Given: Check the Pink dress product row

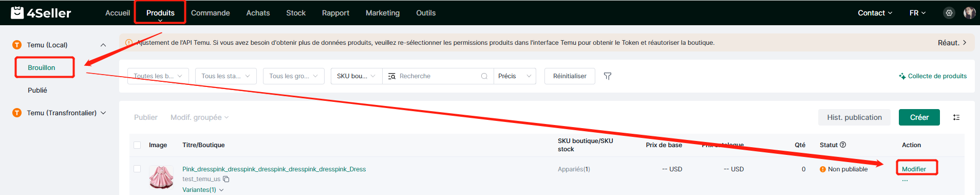Looking at the screenshot, I should [x=137, y=169].
